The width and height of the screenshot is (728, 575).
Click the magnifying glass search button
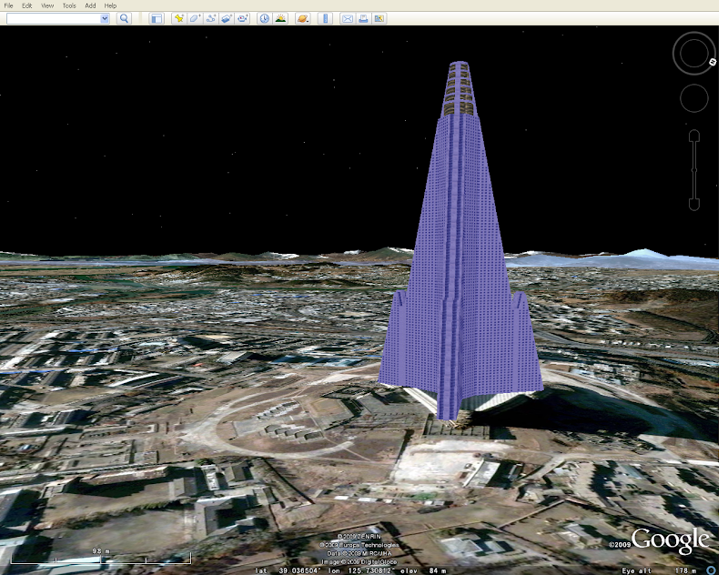coord(124,18)
